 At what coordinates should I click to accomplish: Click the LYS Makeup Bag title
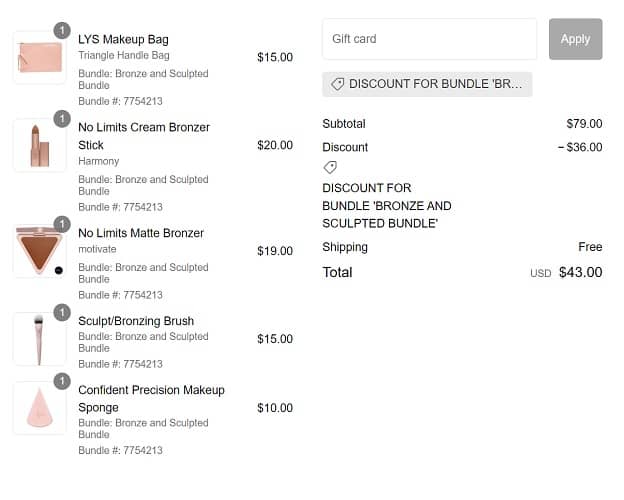(x=123, y=40)
